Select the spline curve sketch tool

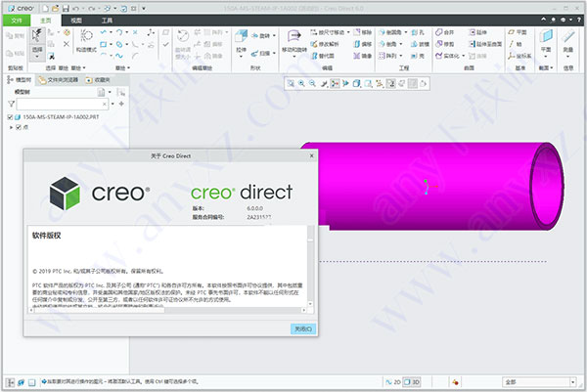[x=119, y=56]
